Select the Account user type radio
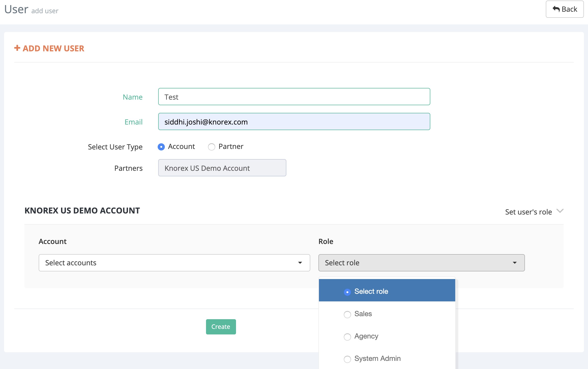 tap(161, 147)
